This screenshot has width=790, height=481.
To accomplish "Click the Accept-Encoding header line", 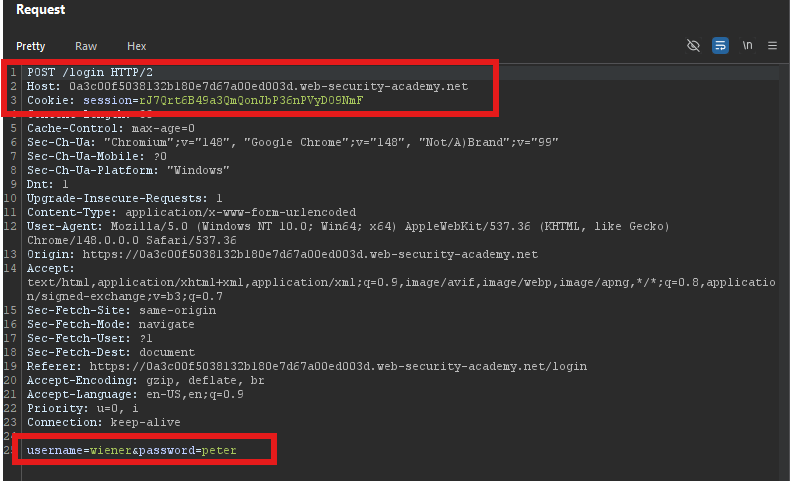I will pyautogui.click(x=146, y=380).
